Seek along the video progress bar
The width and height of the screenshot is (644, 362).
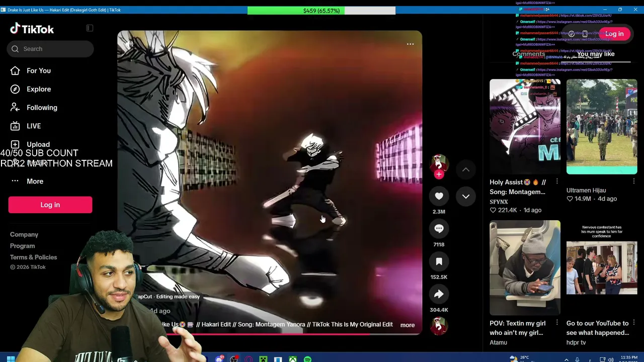270,334
